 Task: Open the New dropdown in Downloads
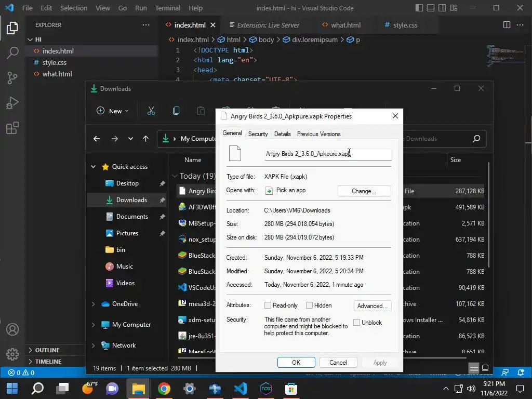click(113, 111)
